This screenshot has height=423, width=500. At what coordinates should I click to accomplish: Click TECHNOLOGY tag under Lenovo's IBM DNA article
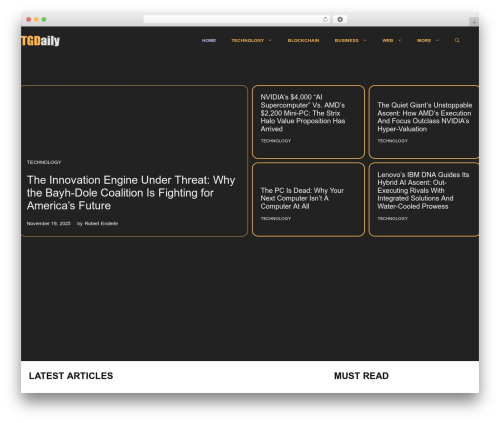pyautogui.click(x=392, y=219)
